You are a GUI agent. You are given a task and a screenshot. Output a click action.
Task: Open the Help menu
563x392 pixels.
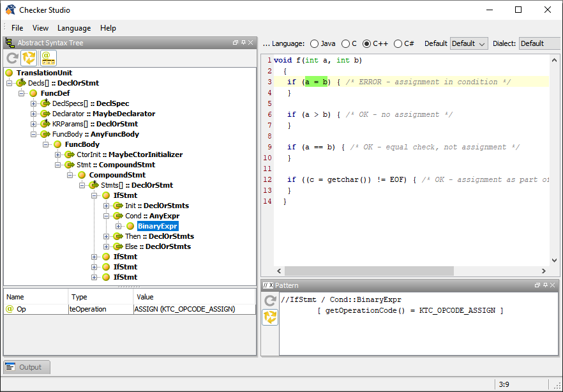108,28
